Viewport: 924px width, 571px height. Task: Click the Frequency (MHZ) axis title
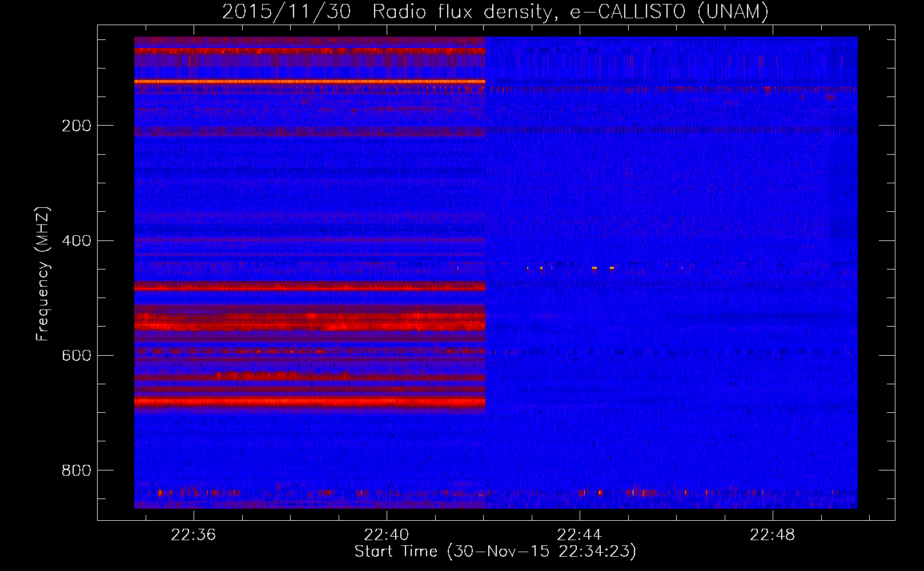point(43,274)
